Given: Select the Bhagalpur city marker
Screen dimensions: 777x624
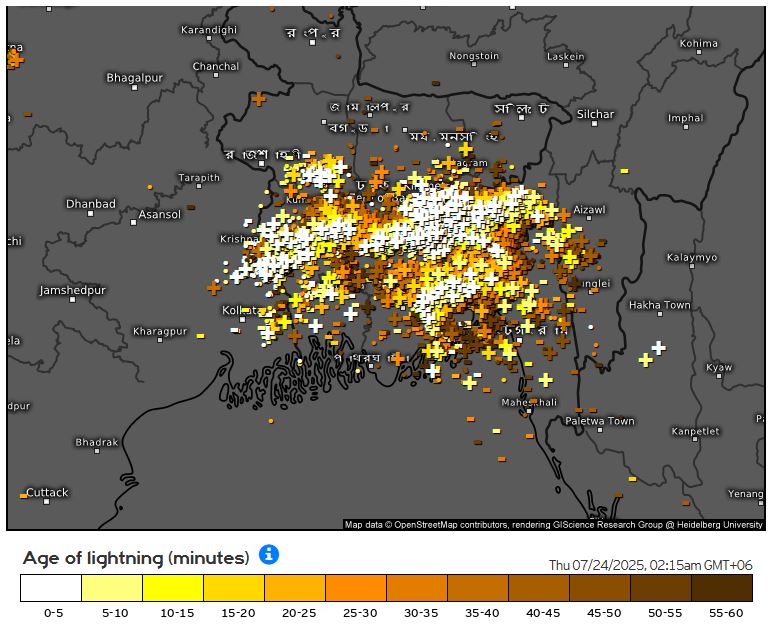Looking at the screenshot, I should pyautogui.click(x=133, y=89).
